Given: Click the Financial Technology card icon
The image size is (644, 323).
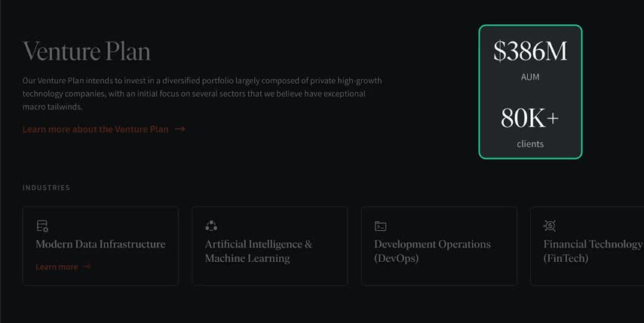Looking at the screenshot, I should tap(550, 226).
